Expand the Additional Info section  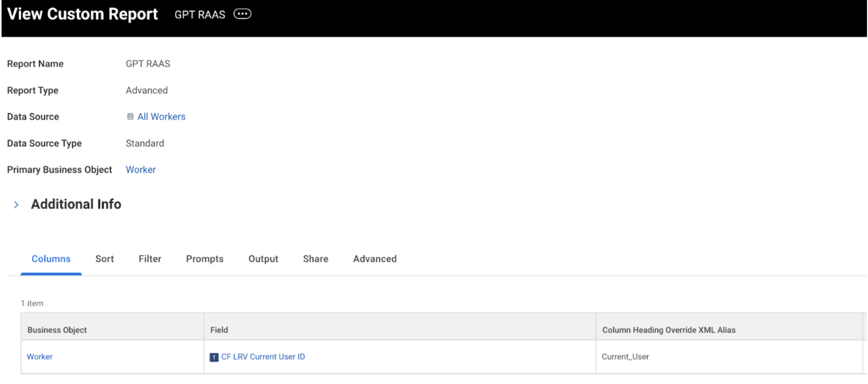pyautogui.click(x=16, y=204)
